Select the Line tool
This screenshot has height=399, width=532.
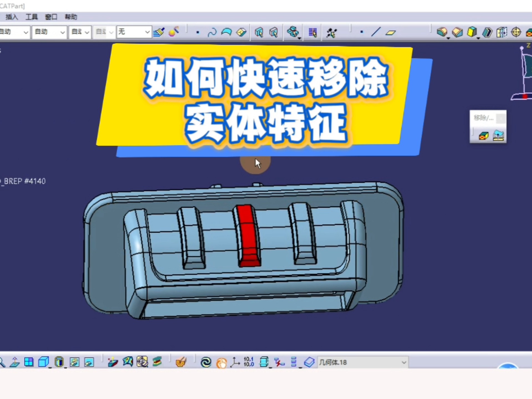tap(376, 32)
